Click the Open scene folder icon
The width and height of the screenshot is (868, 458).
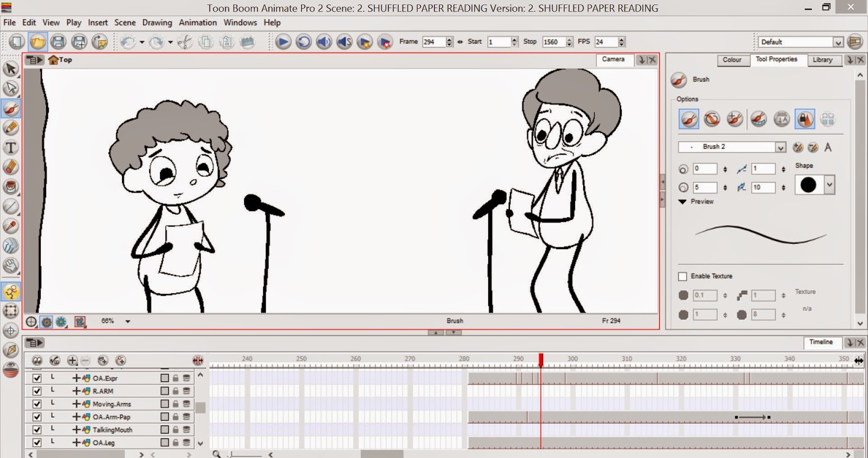(x=37, y=42)
